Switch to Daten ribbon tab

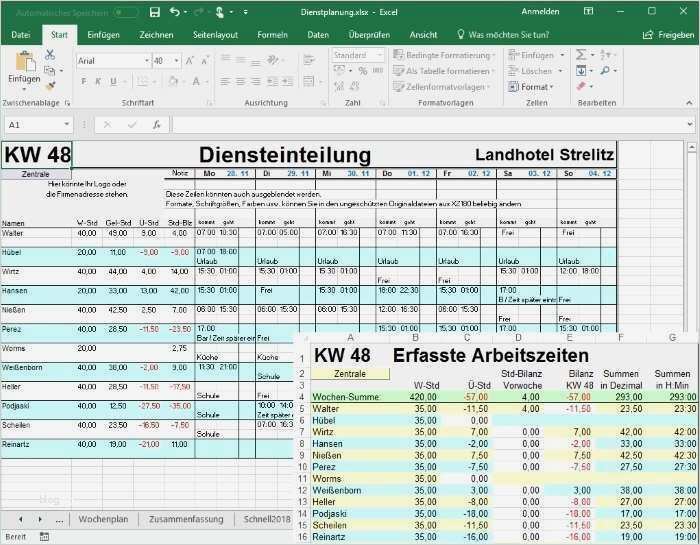[x=318, y=35]
